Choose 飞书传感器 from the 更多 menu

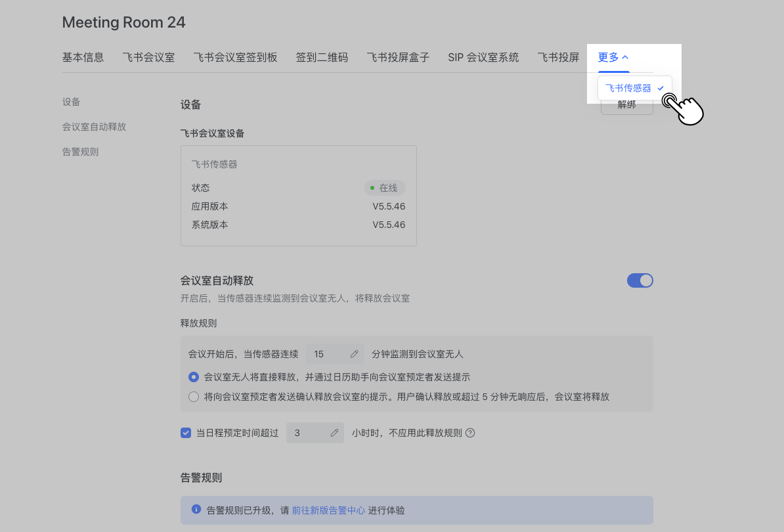634,88
